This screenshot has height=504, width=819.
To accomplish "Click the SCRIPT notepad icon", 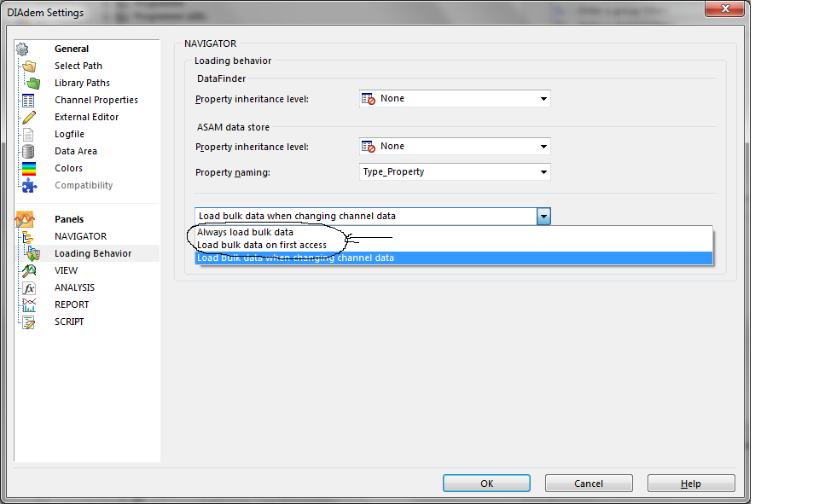I will (29, 322).
